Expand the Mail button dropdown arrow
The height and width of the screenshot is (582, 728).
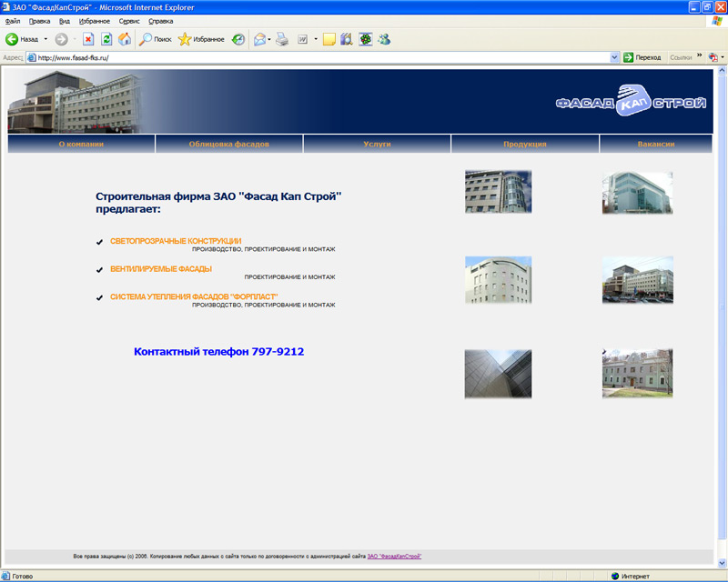coord(269,39)
